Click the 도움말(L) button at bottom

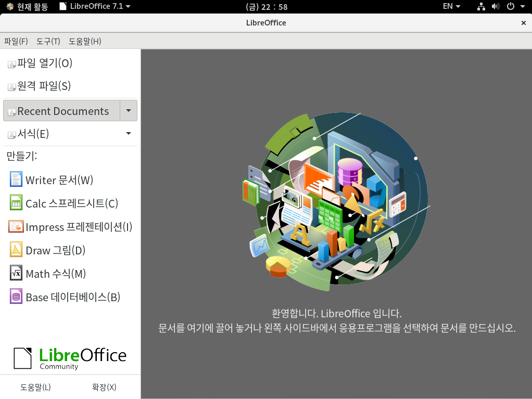pos(35,387)
